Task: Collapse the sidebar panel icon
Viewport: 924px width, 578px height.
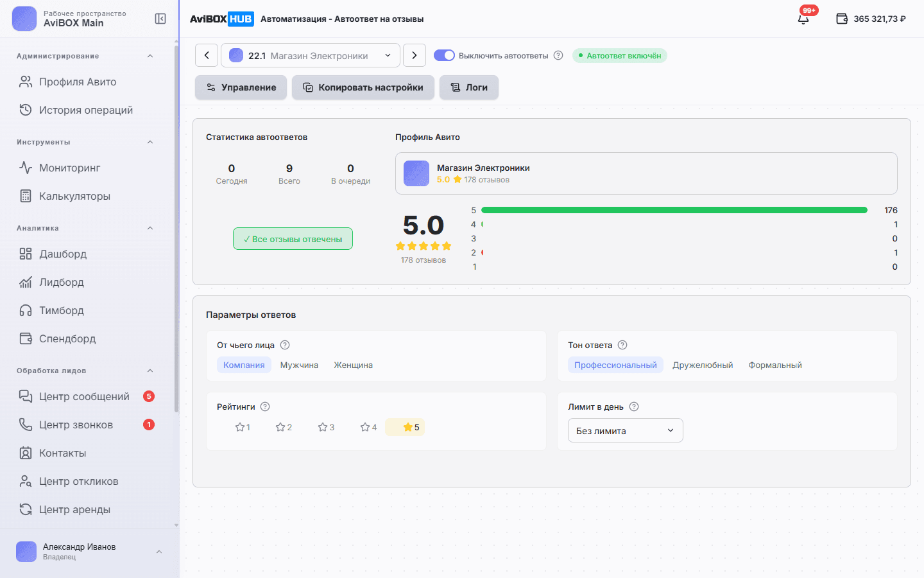Action: point(160,19)
